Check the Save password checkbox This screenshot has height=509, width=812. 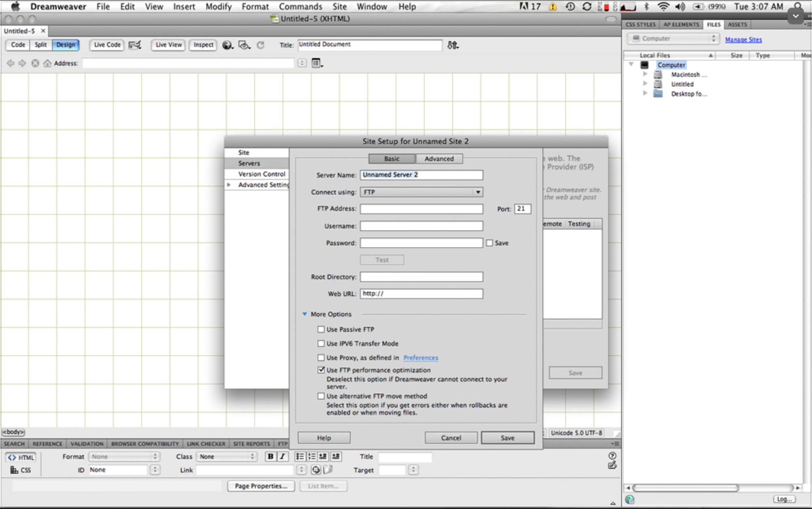(x=490, y=243)
